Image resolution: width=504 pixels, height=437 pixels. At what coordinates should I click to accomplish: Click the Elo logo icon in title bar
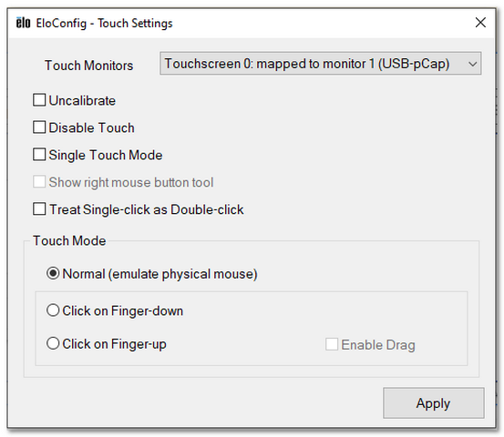[23, 23]
